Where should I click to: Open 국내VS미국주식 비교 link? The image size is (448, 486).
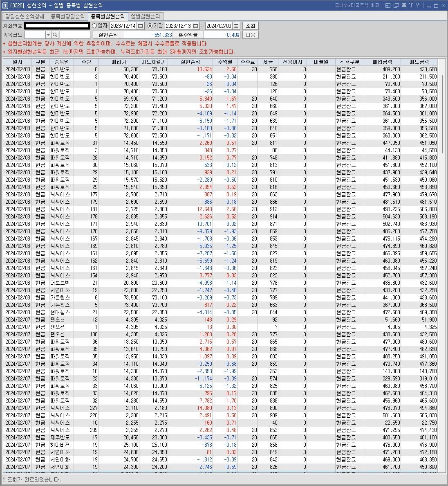tap(357, 5)
